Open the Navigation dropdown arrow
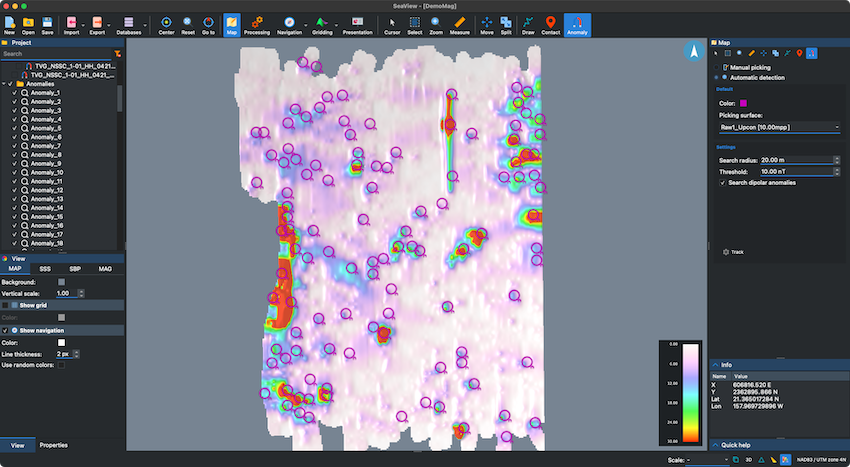The image size is (850, 467). pos(305,25)
